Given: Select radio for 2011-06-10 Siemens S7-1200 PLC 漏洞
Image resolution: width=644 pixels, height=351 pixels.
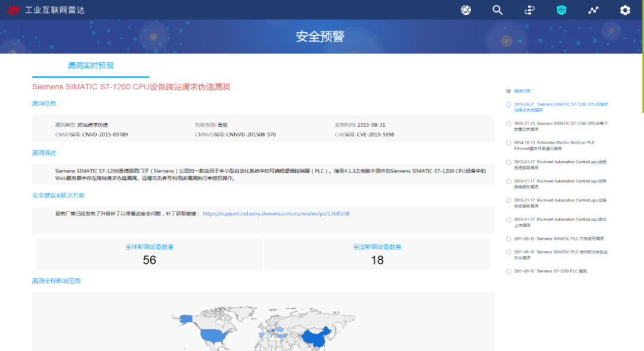Looking at the screenshot, I should point(509,271).
